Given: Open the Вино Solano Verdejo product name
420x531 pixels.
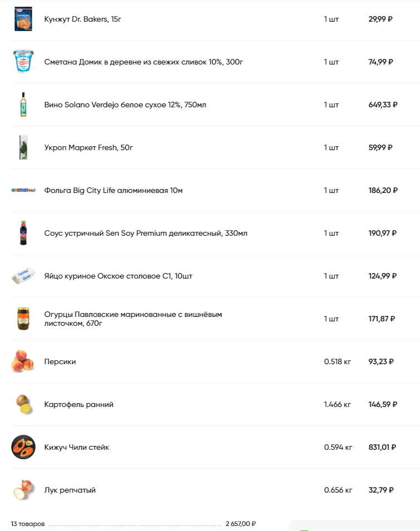Looking at the screenshot, I should coord(125,105).
